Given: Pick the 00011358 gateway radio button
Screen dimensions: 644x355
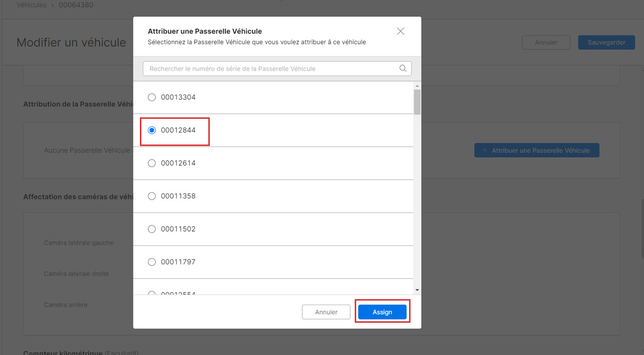Looking at the screenshot, I should click(x=152, y=196).
